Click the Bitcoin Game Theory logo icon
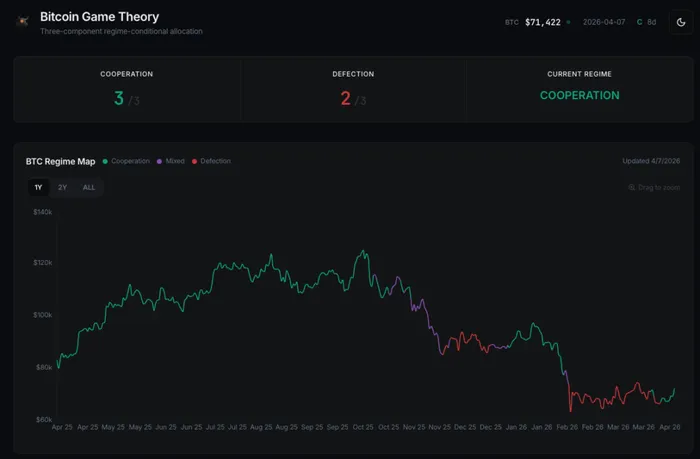This screenshot has height=459, width=700. pyautogui.click(x=22, y=21)
